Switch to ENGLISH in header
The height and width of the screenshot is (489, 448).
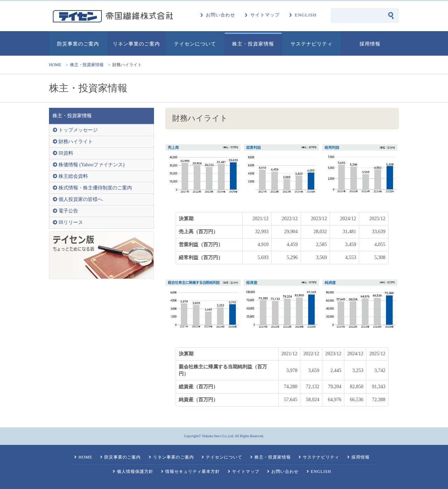(303, 15)
